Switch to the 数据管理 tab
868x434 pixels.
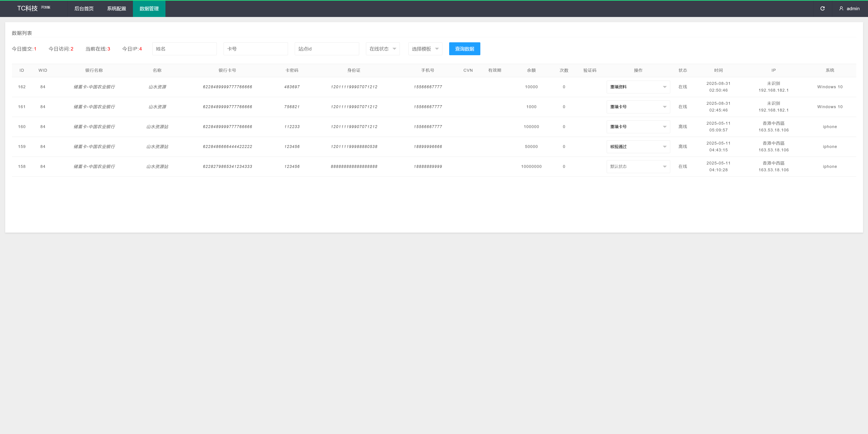(149, 9)
